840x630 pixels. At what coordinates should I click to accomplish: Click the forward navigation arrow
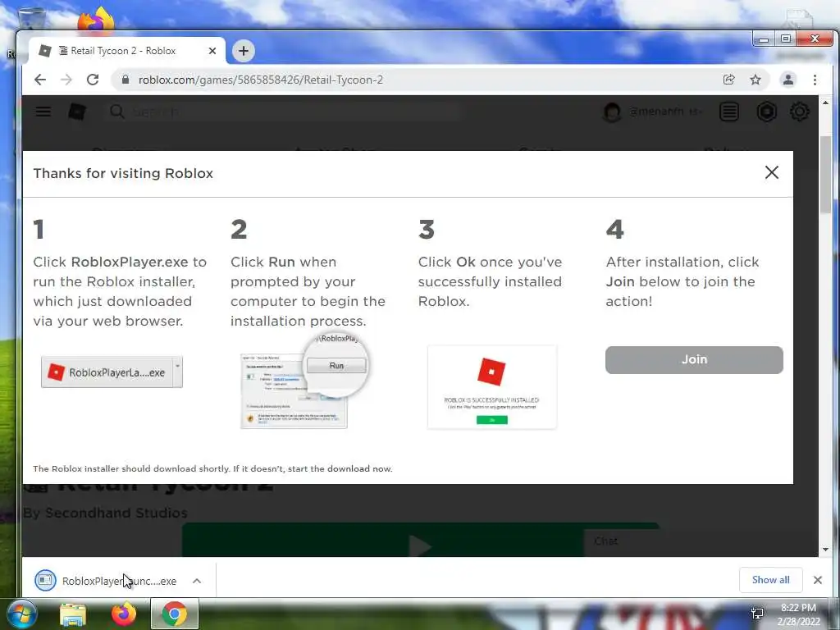pos(66,80)
